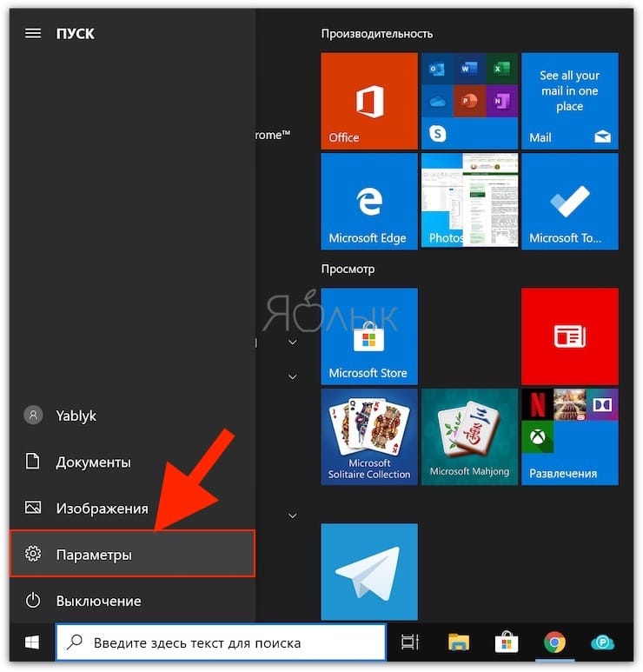Open Outlook from the Office apps tile
This screenshot has width=643, height=672.
pos(437,69)
